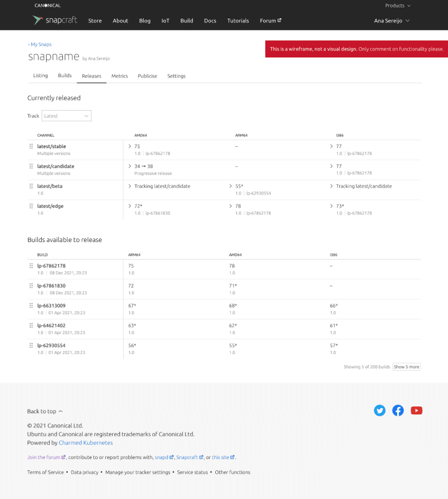Switch to the Listing tab
The image size is (448, 499).
[x=40, y=75]
